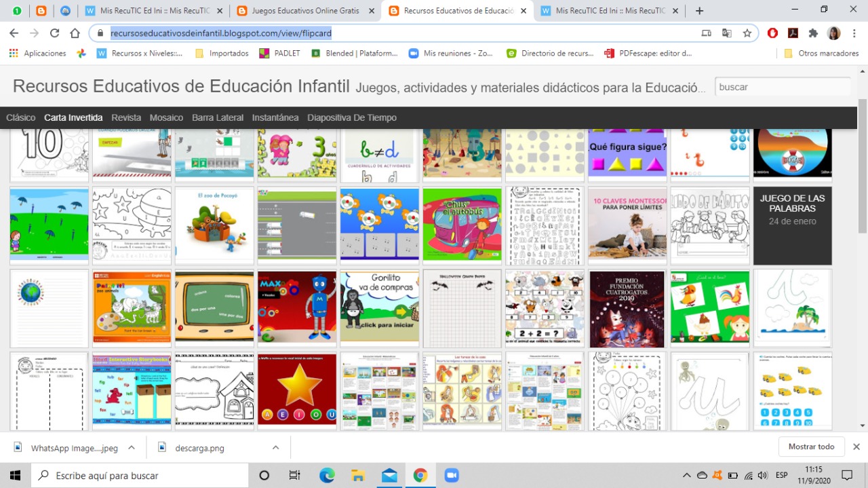
Task: Launch Microsoft Edge from the taskbar
Action: pyautogui.click(x=327, y=475)
